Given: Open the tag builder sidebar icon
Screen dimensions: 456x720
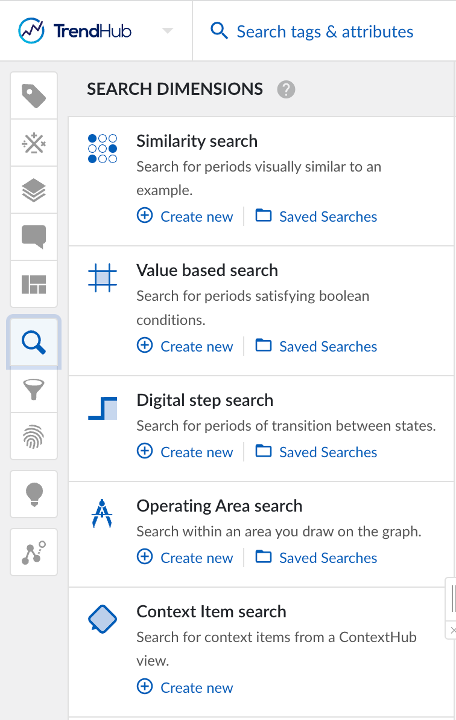Looking at the screenshot, I should coord(34,96).
